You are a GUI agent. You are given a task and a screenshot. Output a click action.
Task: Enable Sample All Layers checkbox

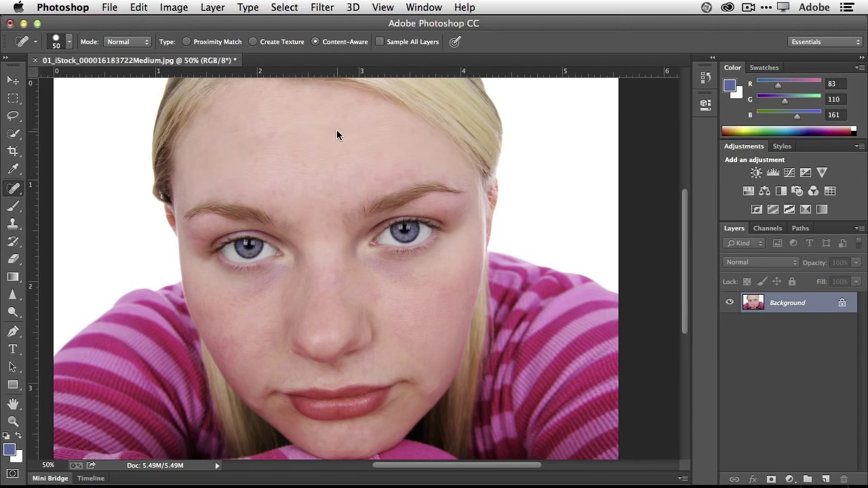coord(380,42)
